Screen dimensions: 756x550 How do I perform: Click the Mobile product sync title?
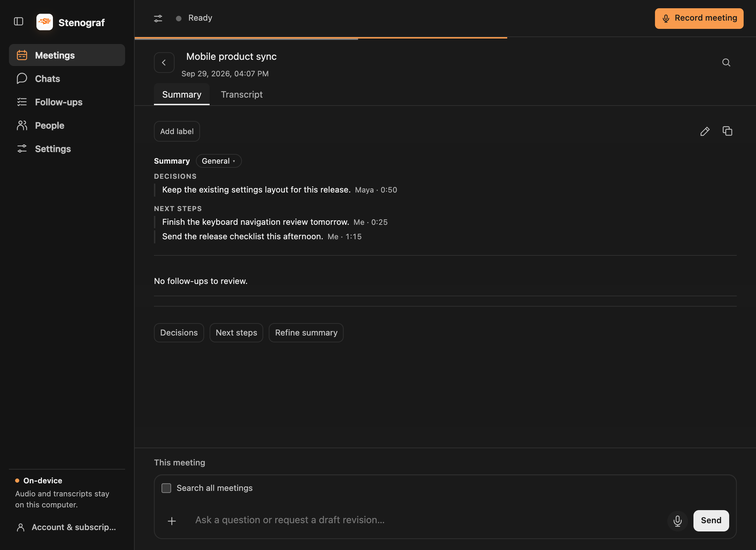pyautogui.click(x=231, y=56)
